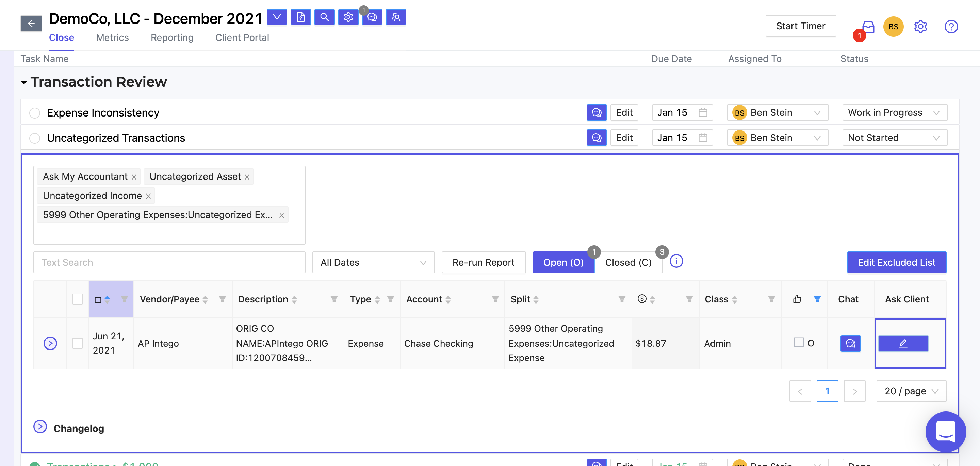This screenshot has height=466, width=980.
Task: Click the chat bubble icon on AP Intego row
Action: tap(851, 343)
